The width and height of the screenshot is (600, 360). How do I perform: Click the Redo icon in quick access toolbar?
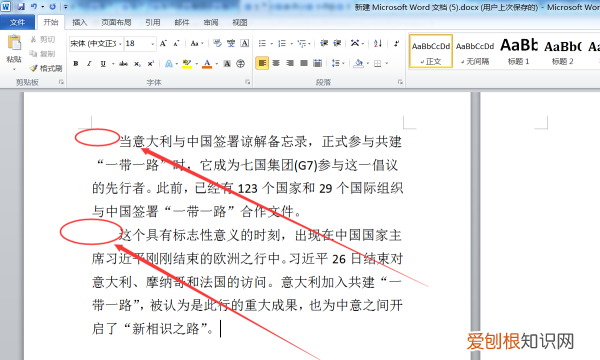click(x=52, y=7)
